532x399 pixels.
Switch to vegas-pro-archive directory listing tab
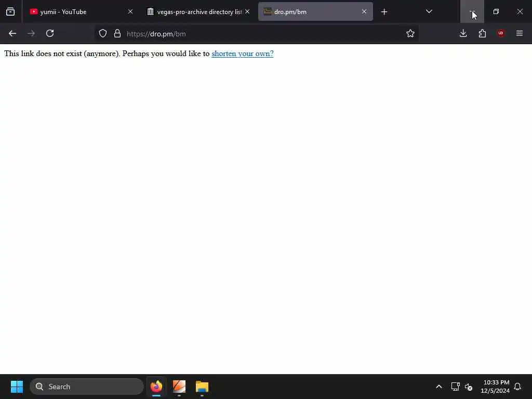(x=199, y=12)
